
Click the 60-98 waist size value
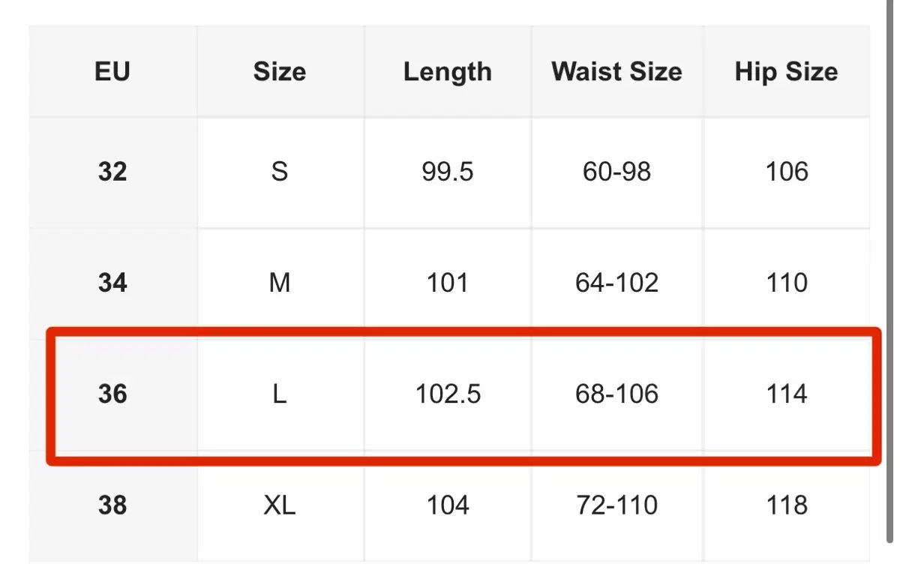coord(616,172)
